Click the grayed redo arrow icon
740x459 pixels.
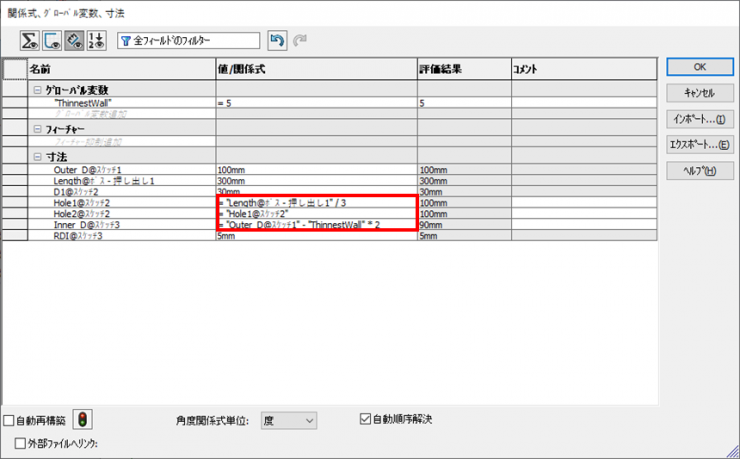point(298,41)
